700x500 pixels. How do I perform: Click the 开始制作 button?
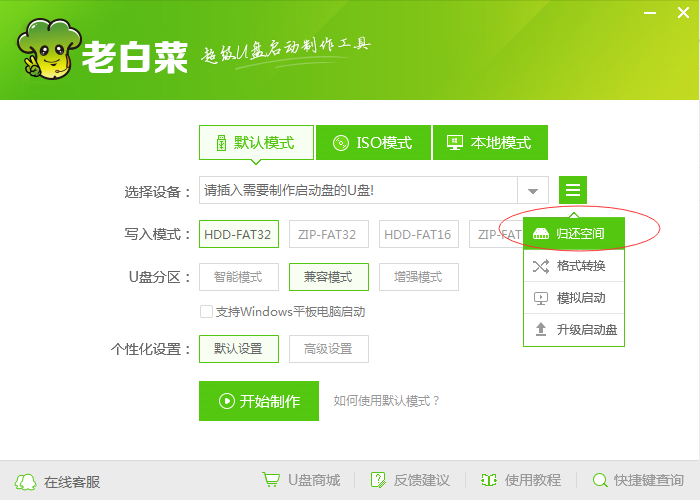[x=259, y=401]
